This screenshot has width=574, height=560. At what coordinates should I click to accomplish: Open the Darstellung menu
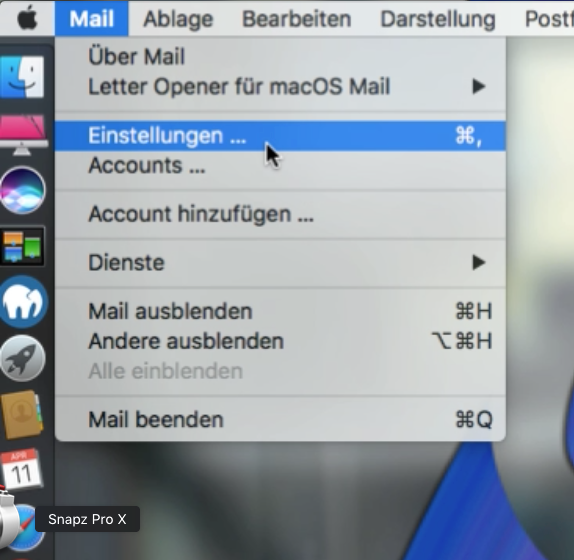(x=438, y=19)
